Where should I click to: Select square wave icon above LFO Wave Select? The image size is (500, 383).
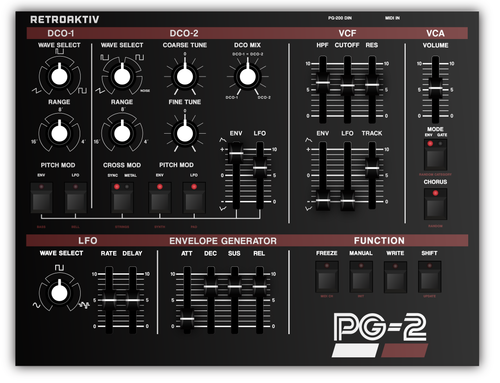59,267
